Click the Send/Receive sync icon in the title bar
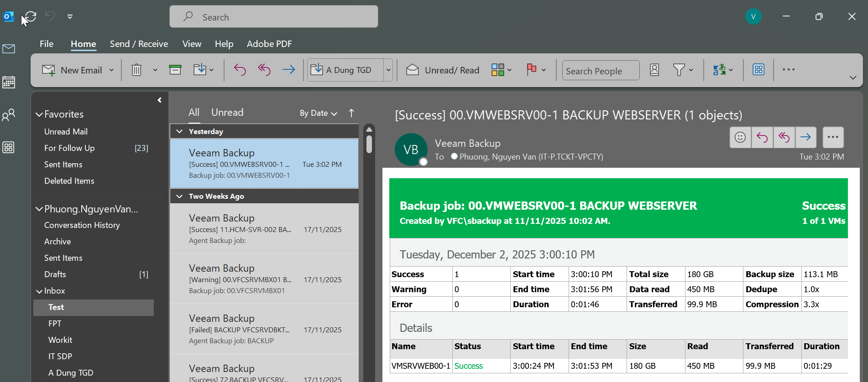 tap(31, 17)
